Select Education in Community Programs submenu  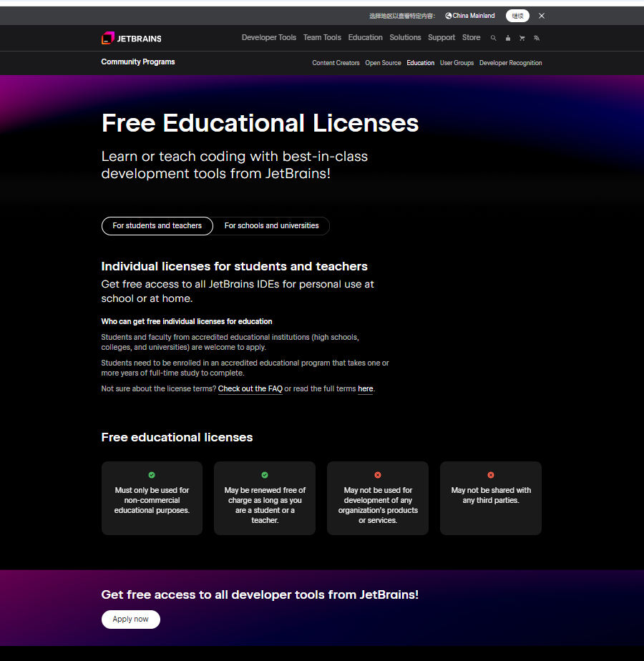pos(421,63)
